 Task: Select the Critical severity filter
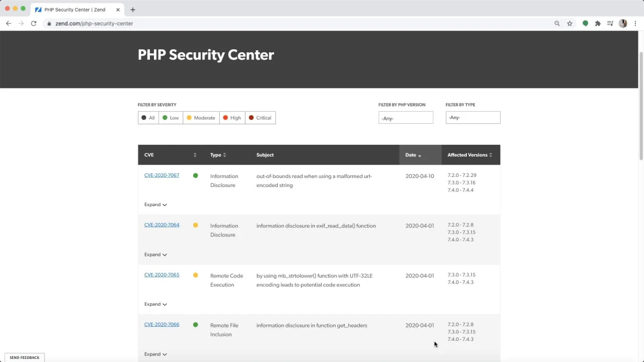click(260, 118)
